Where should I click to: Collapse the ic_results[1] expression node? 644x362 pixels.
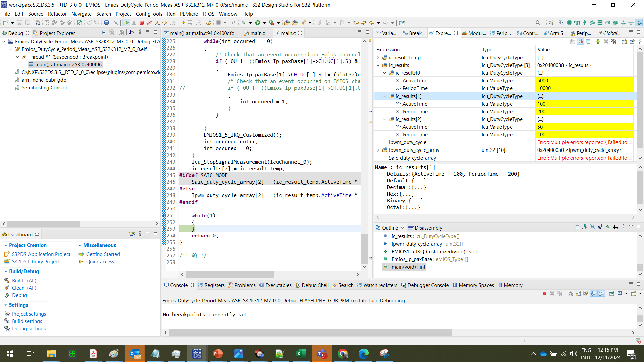385,96
